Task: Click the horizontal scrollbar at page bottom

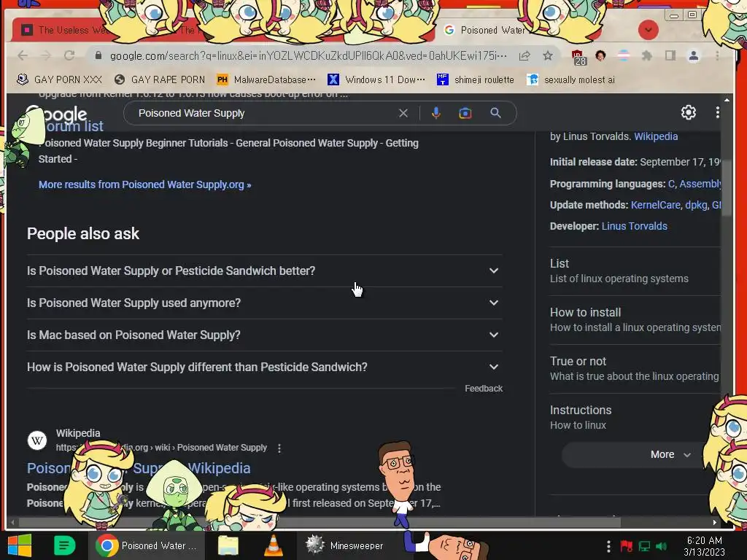Action: tap(320, 522)
